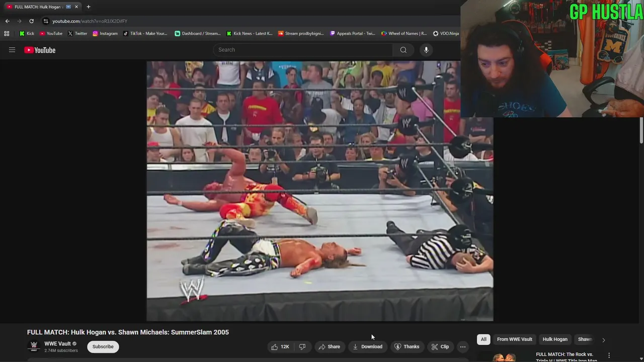Like the video with thumbs up
This screenshot has height=362, width=644.
click(x=280, y=346)
